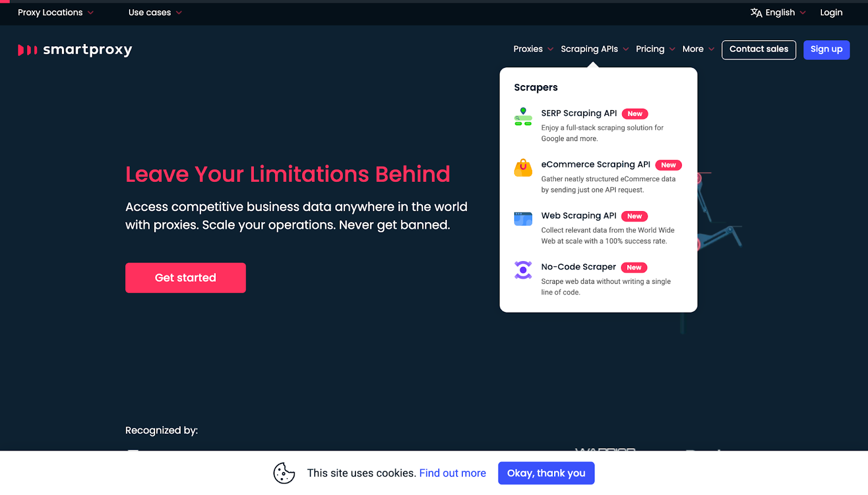Click the No-Code Scraper icon
The image size is (868, 495).
point(523,270)
